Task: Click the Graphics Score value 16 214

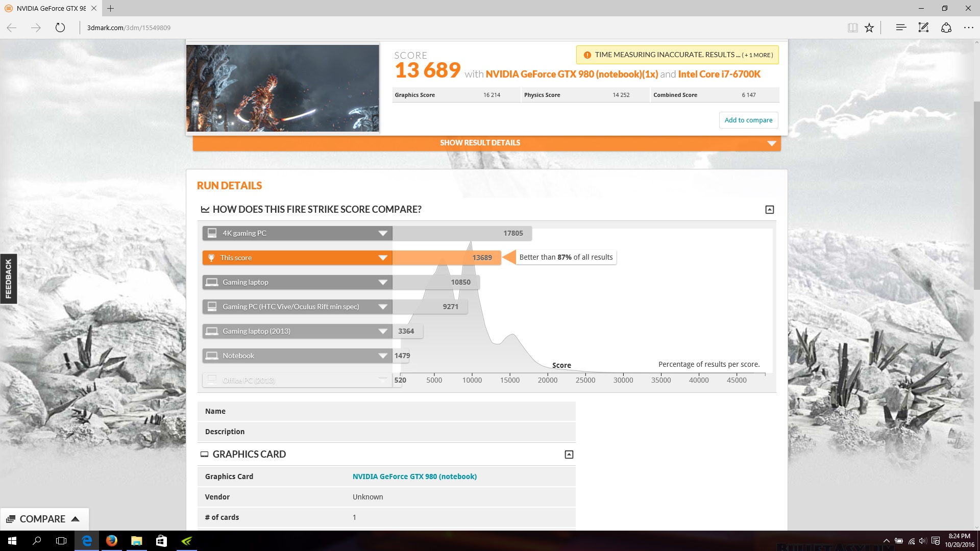Action: [492, 95]
